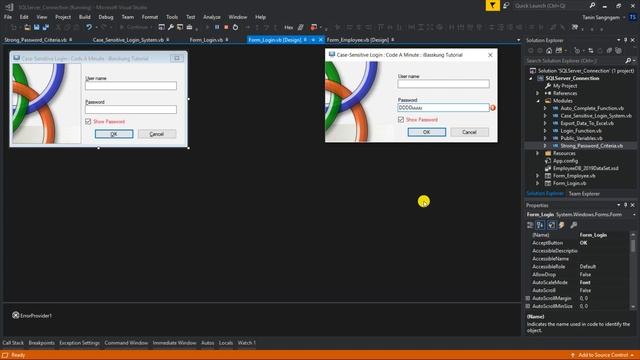Toggle Show Password checkbox in running login dialog
The height and width of the screenshot is (360, 640).
point(401,120)
